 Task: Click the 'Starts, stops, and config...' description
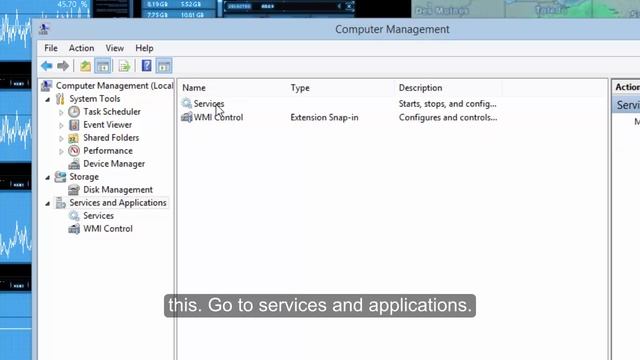point(448,104)
